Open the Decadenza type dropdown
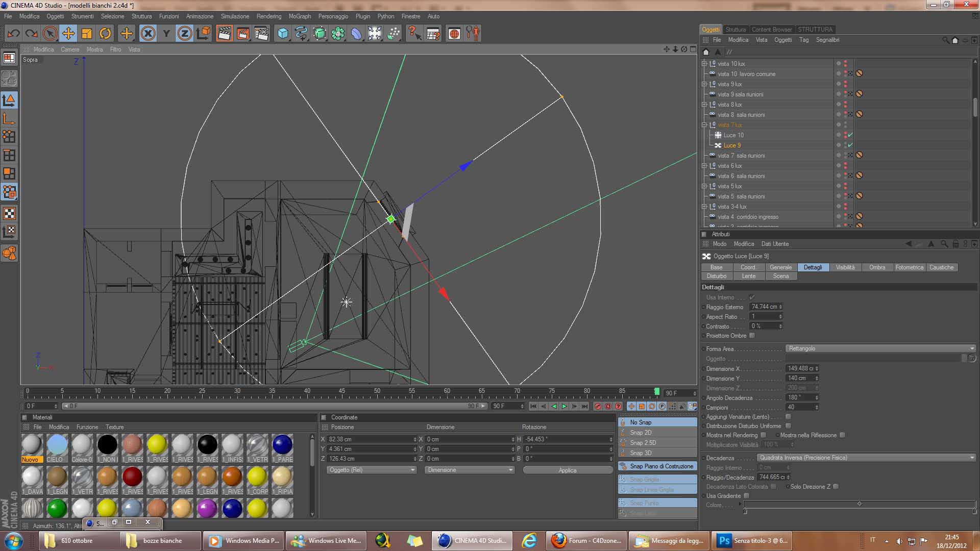 [866, 458]
